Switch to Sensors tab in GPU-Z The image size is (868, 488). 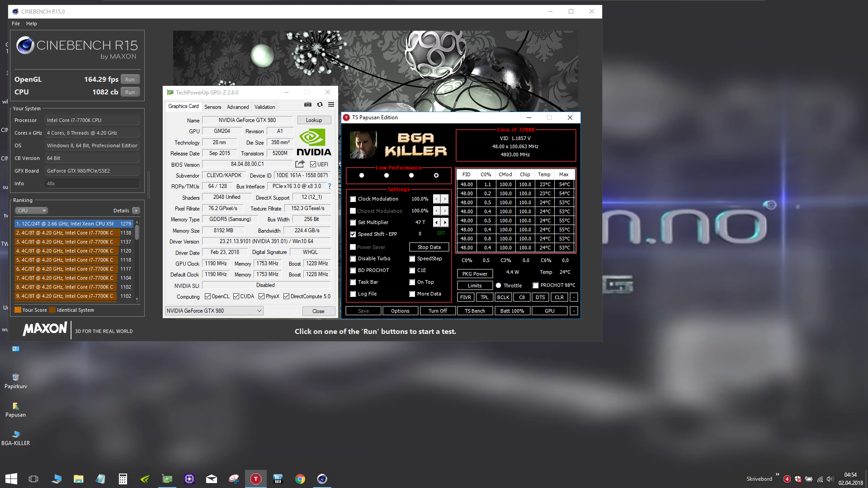tap(212, 107)
